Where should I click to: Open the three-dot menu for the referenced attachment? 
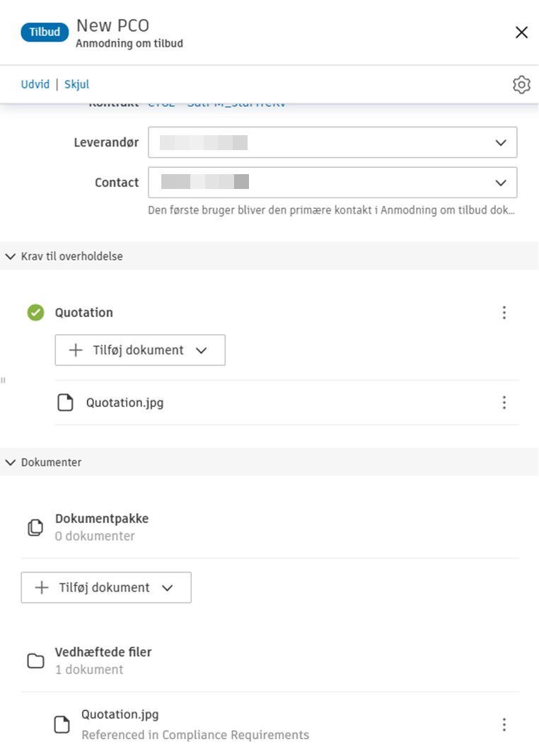point(504,724)
